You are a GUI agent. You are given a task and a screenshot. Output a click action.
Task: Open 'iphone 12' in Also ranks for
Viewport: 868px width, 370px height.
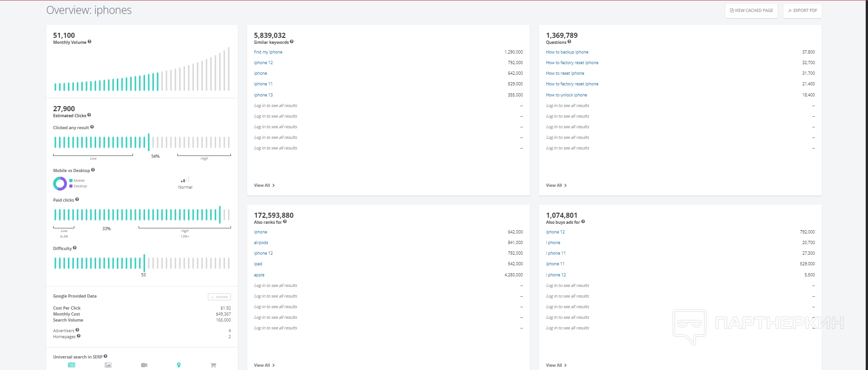point(263,253)
